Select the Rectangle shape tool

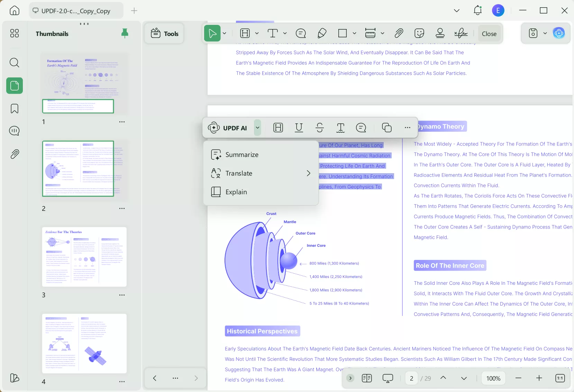click(343, 34)
